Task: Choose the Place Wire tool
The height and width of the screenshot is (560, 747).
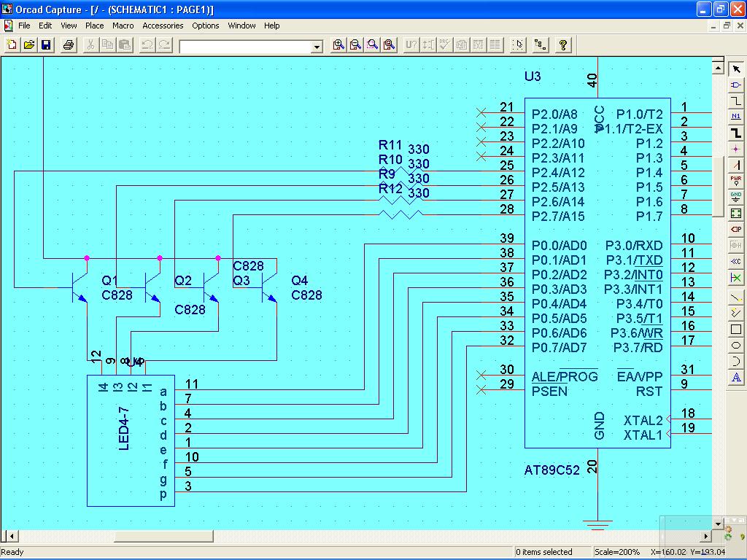Action: coord(736,101)
